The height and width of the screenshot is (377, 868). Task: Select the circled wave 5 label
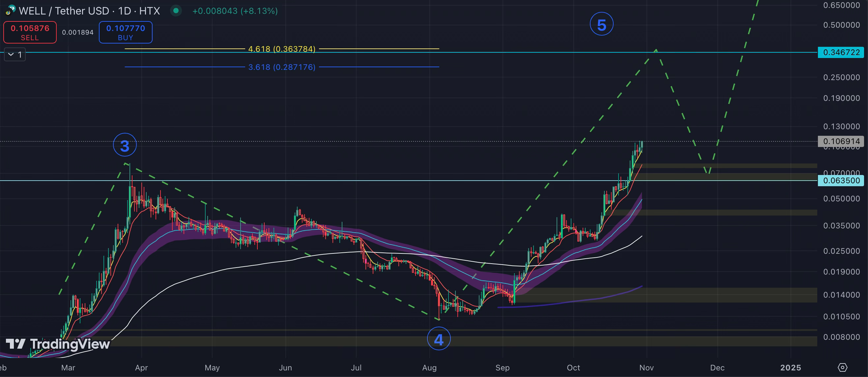[x=601, y=25]
